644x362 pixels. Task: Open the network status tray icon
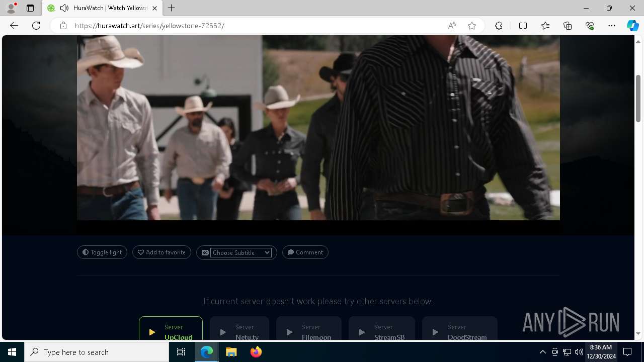[x=567, y=352]
